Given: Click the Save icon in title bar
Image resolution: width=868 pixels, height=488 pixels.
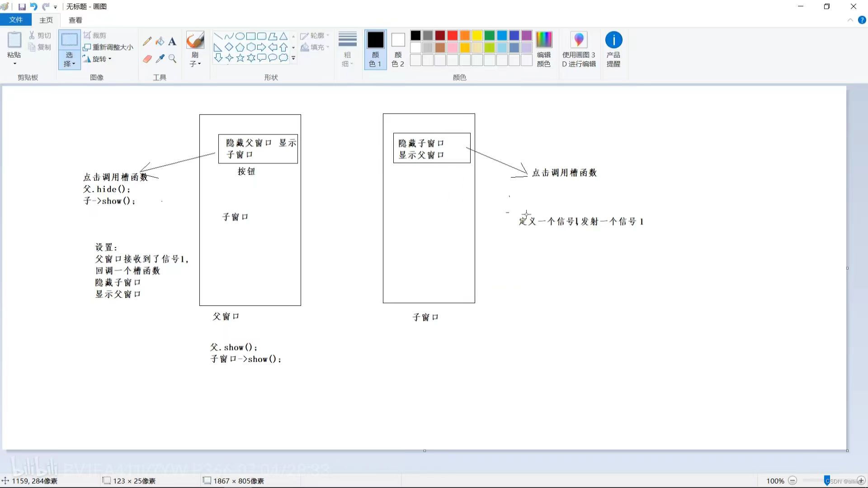Looking at the screenshot, I should [x=22, y=7].
